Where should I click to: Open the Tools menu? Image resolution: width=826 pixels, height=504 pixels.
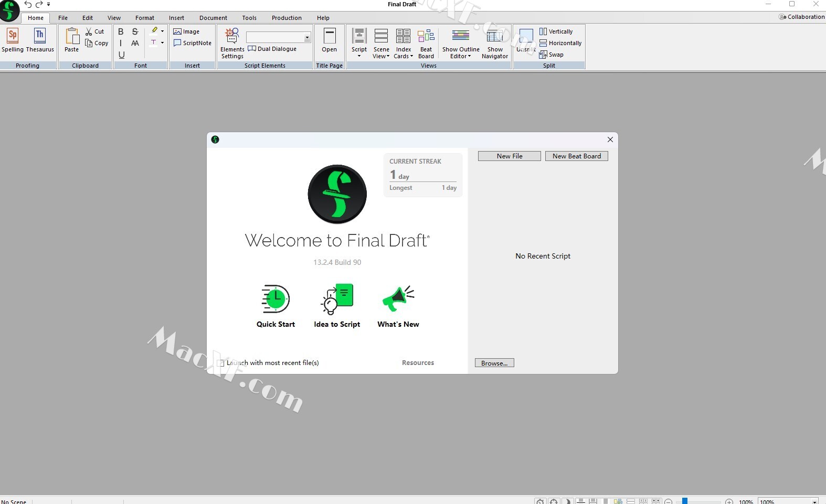point(249,18)
